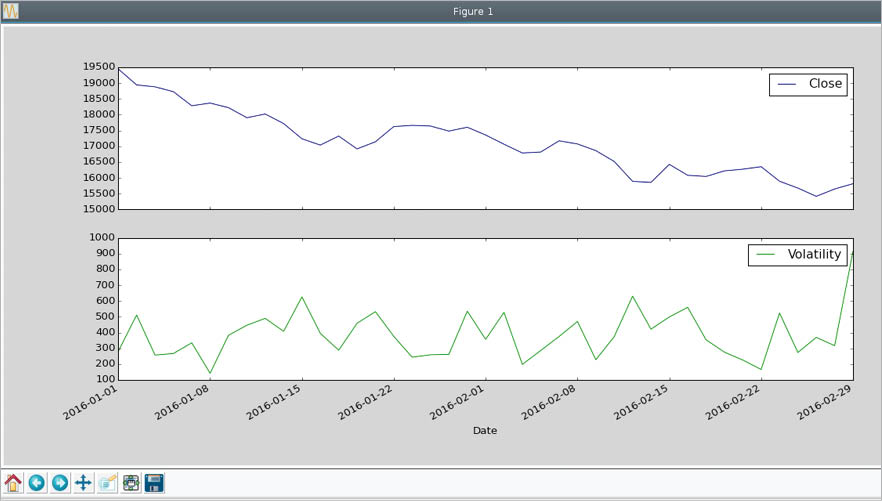Click the Close legend box
This screenshot has height=501, width=882.
tap(808, 85)
